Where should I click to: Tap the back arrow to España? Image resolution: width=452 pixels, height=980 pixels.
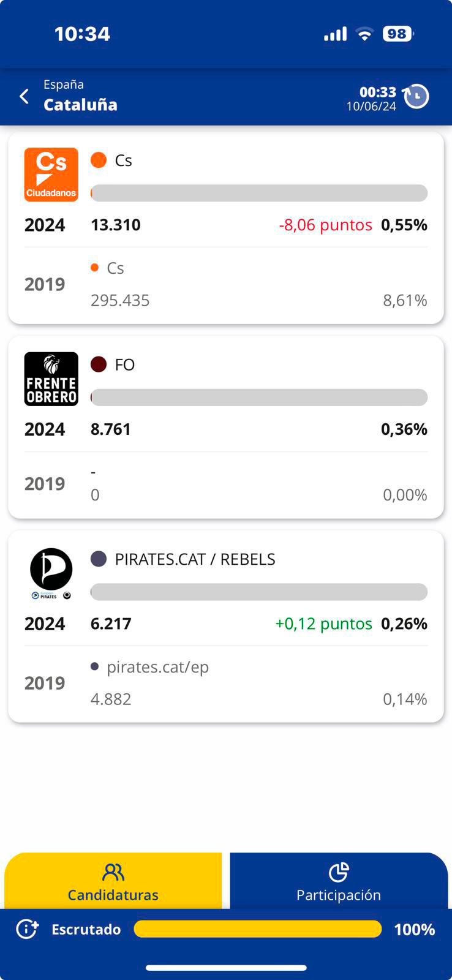click(24, 96)
